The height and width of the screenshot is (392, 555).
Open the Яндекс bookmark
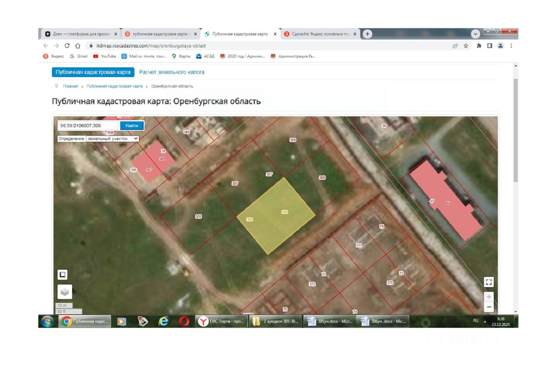(x=53, y=56)
